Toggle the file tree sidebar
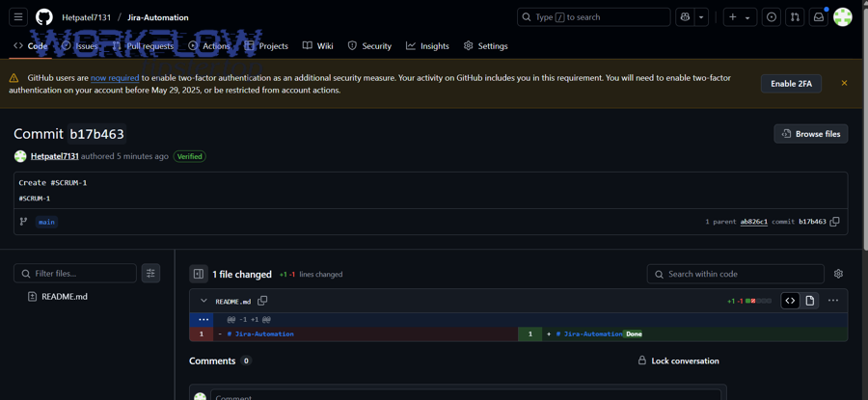The height and width of the screenshot is (400, 868). coord(199,274)
